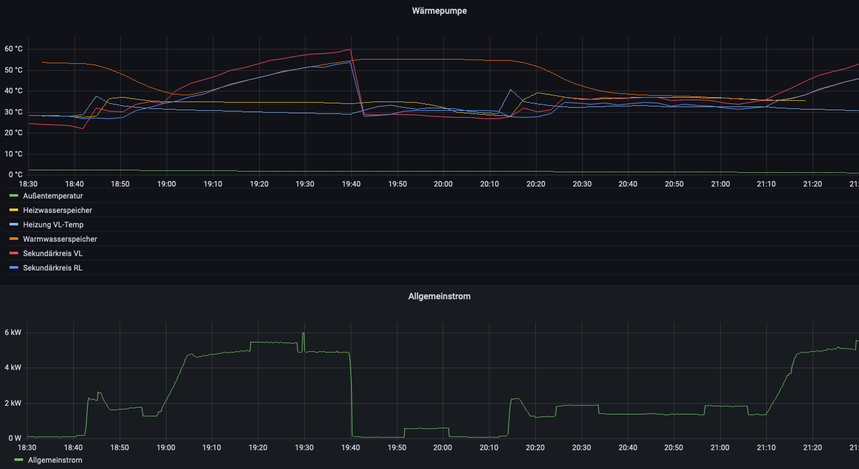Click the red Sekundärkreis VL color swatch
The height and width of the screenshot is (469, 859).
click(x=14, y=253)
